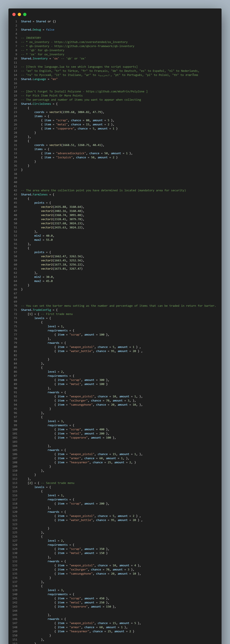Click the 'maxZ = 55.0' line
Screen dimensions: 230x644
click(43, 240)
